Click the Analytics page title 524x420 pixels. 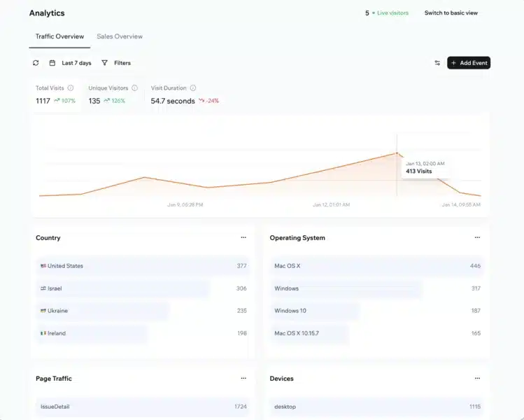click(47, 13)
